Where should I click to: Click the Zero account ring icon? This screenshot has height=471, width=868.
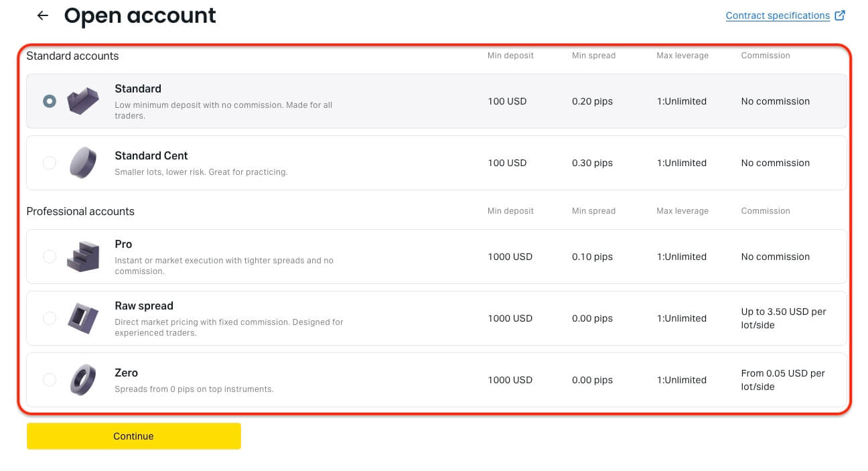click(83, 380)
